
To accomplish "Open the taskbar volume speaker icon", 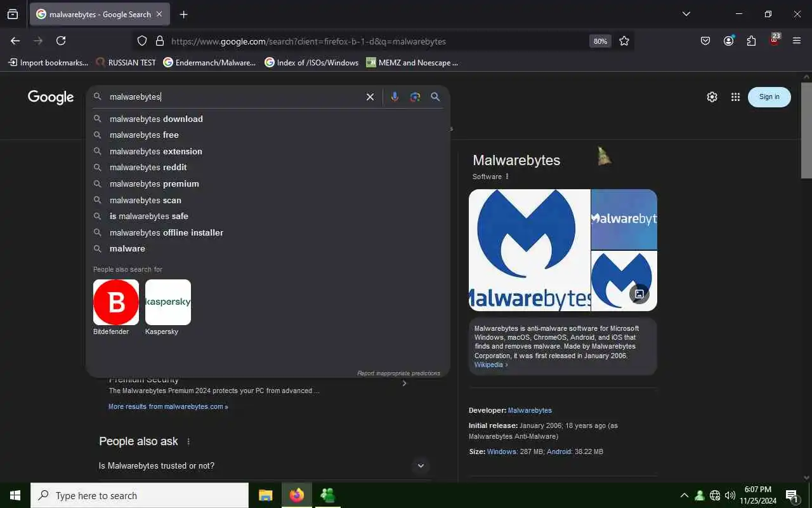I will pyautogui.click(x=730, y=495).
